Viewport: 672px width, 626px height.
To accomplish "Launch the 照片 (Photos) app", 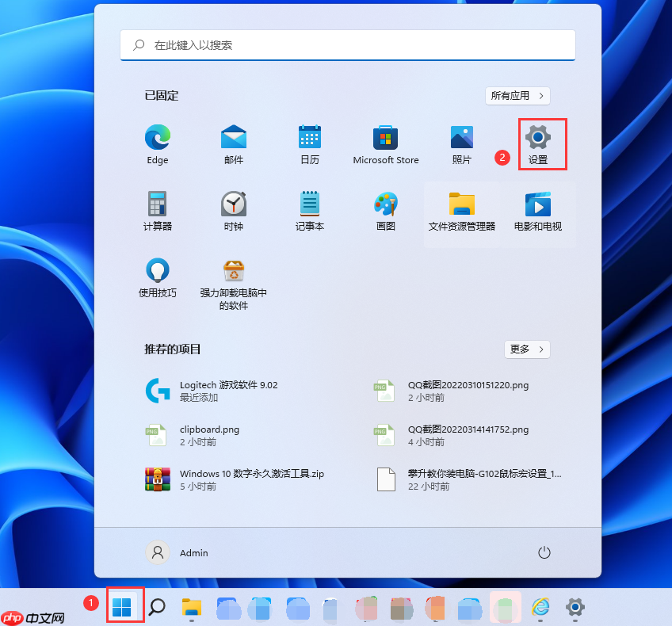I will (462, 143).
